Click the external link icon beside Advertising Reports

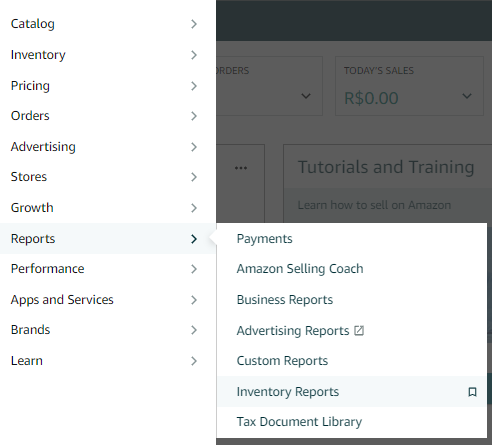tap(359, 330)
